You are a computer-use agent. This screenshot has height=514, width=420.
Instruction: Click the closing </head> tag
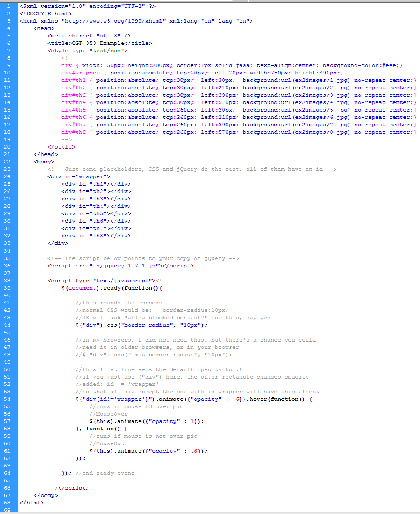[46, 154]
